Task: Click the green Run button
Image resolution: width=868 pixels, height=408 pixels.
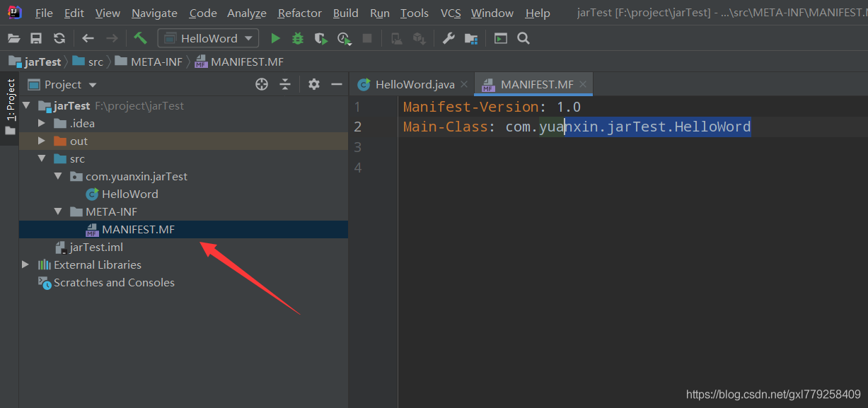Action: click(x=276, y=39)
